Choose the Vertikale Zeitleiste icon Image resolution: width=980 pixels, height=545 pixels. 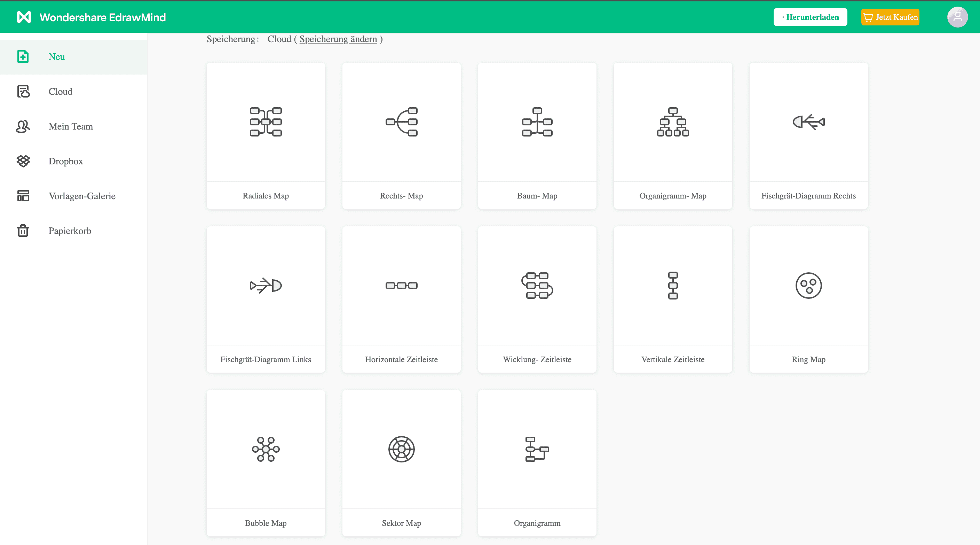tap(673, 286)
